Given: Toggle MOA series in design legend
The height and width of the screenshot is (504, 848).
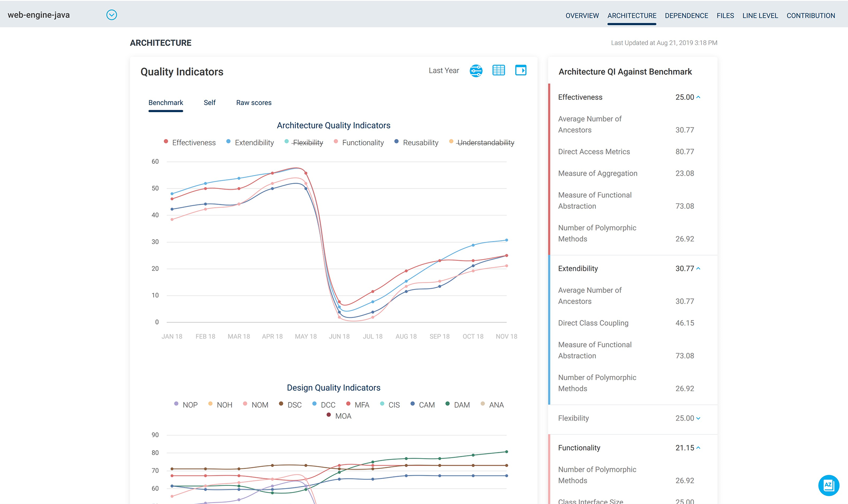Looking at the screenshot, I should coord(339,416).
